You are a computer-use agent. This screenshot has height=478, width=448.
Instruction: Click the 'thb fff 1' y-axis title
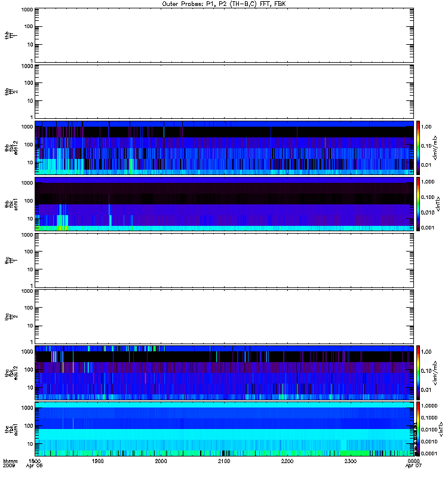point(11,35)
